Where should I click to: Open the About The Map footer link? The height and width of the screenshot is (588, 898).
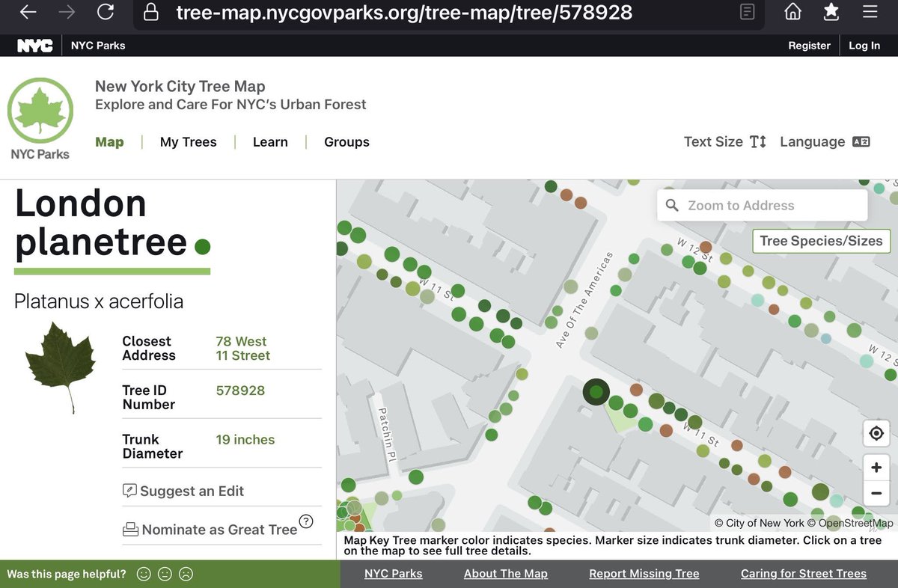[506, 574]
